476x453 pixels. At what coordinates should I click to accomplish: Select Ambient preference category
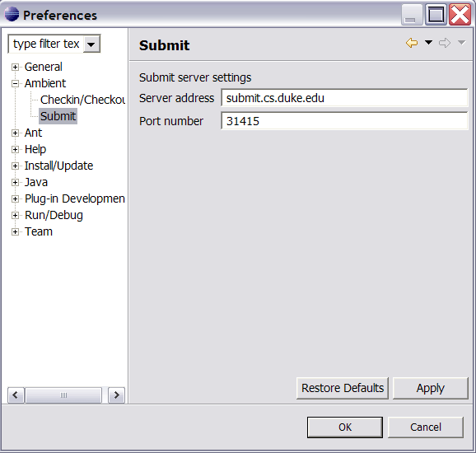pos(45,83)
